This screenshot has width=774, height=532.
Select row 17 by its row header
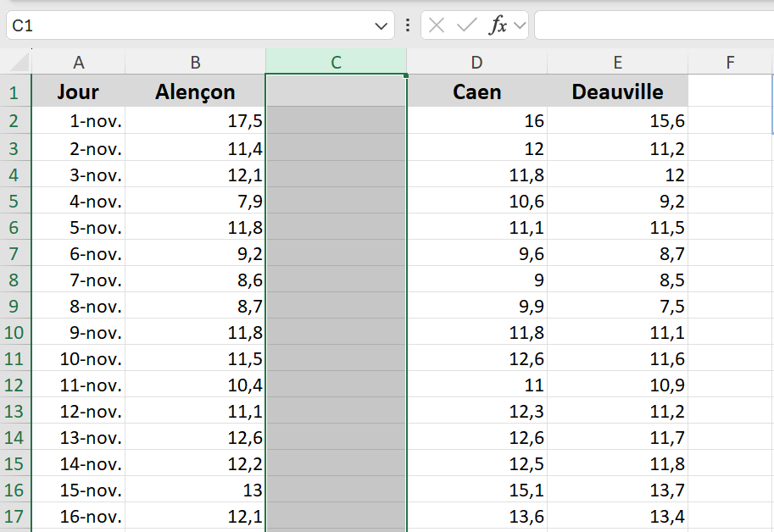[14, 516]
